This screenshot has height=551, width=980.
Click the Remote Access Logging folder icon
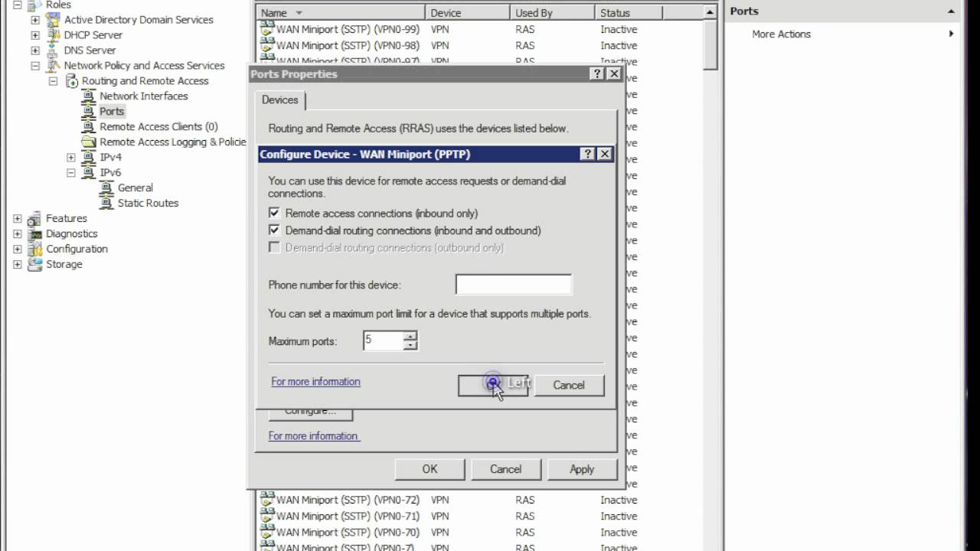89,142
